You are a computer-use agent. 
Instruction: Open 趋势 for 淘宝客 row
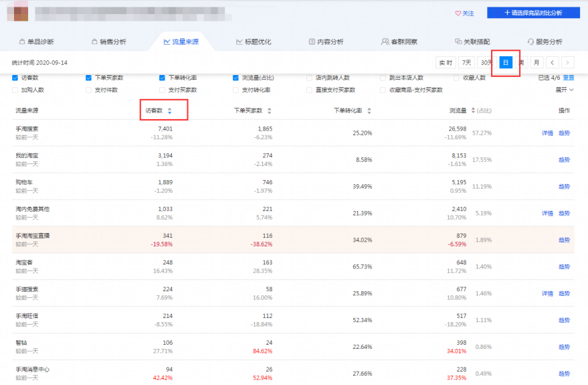(564, 266)
